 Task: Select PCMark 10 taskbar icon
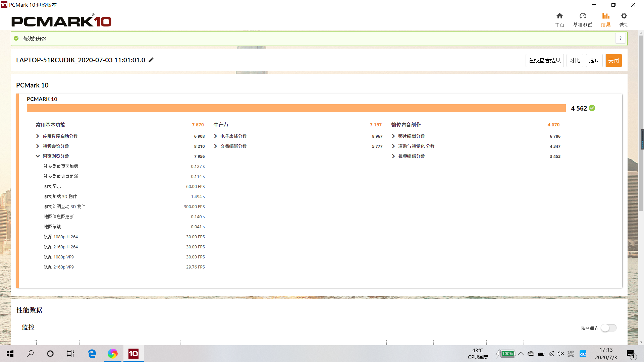(133, 354)
